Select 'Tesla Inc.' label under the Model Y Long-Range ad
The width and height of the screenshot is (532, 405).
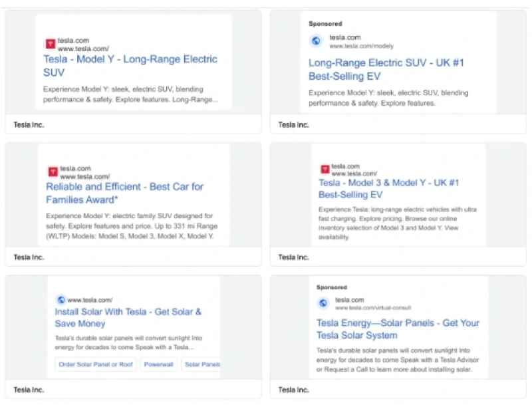click(29, 124)
